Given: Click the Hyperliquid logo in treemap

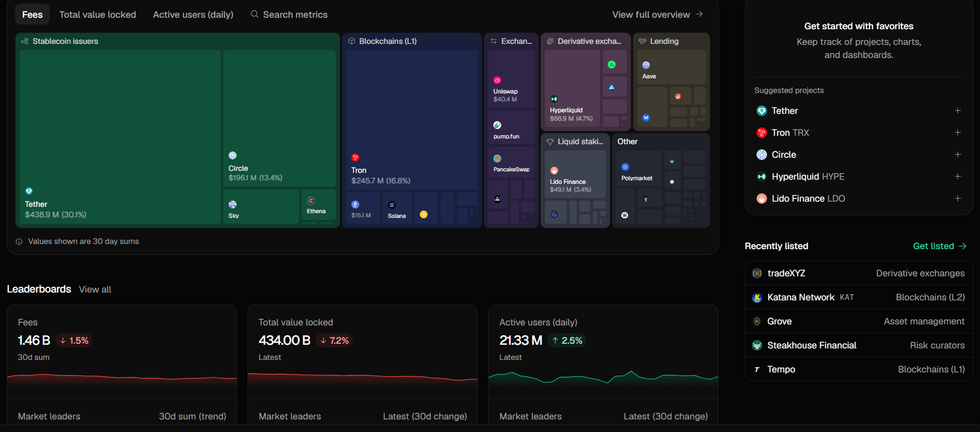Looking at the screenshot, I should [554, 99].
